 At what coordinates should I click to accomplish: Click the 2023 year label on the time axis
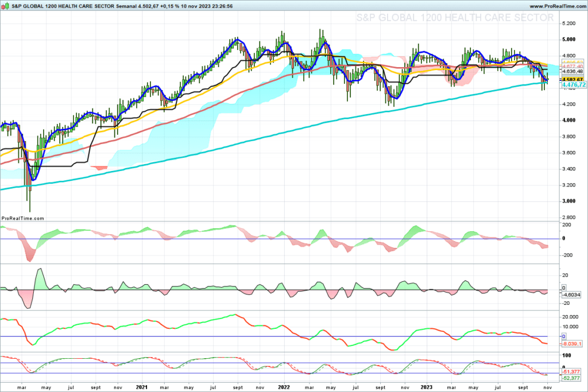(427, 387)
